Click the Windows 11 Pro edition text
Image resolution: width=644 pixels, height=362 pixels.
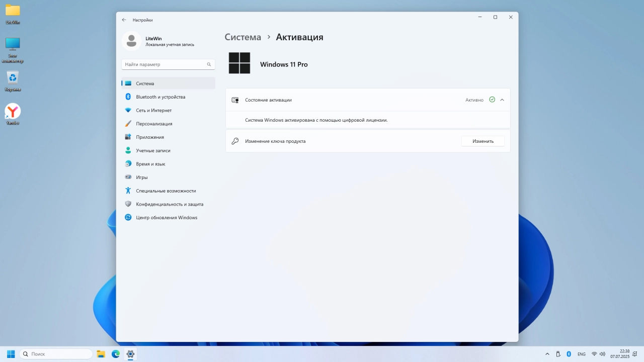click(x=284, y=64)
